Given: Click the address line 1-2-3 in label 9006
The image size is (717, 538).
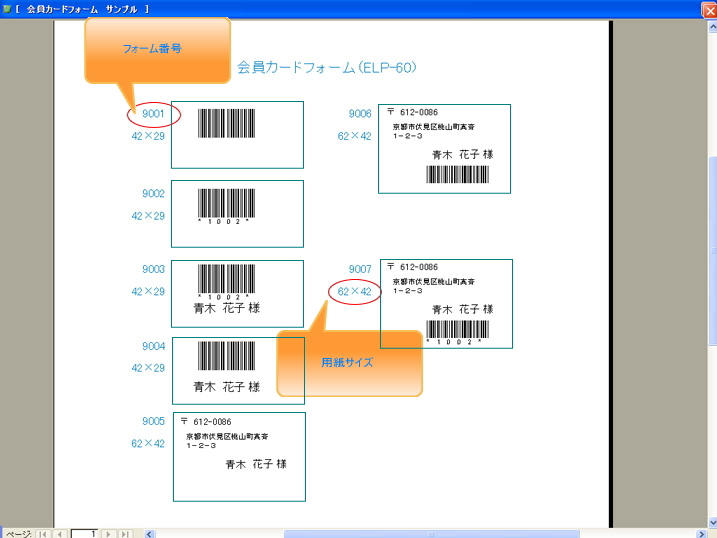Looking at the screenshot, I should click(x=407, y=136).
